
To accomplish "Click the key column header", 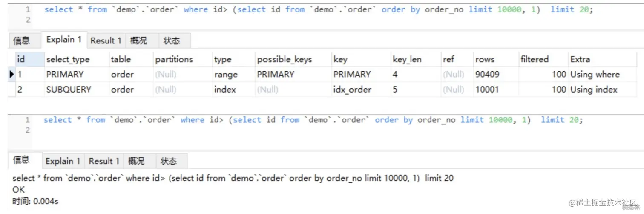I will click(361, 59).
